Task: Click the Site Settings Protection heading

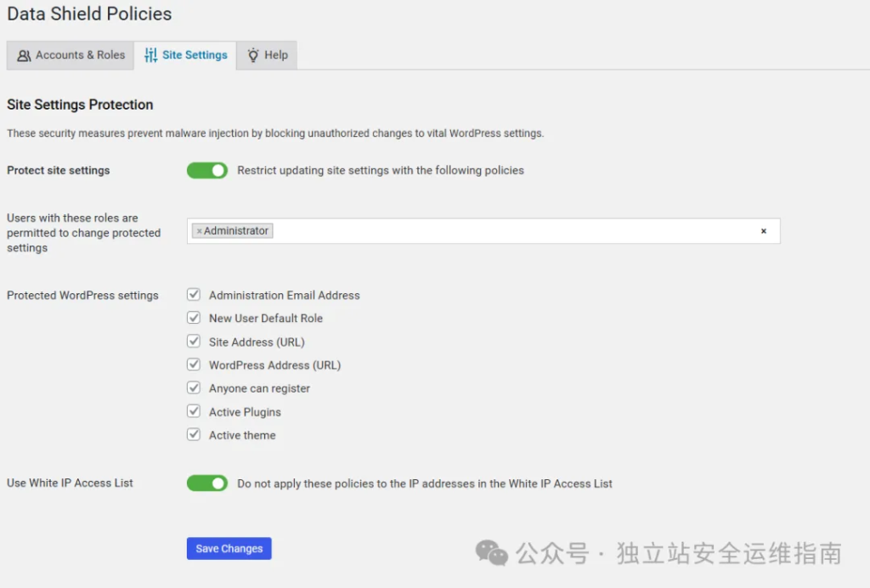Action: tap(80, 105)
